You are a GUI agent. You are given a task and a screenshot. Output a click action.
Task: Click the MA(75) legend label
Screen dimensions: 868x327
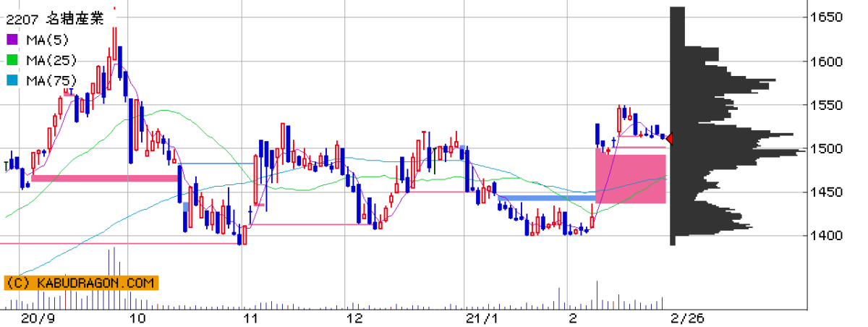(x=51, y=81)
